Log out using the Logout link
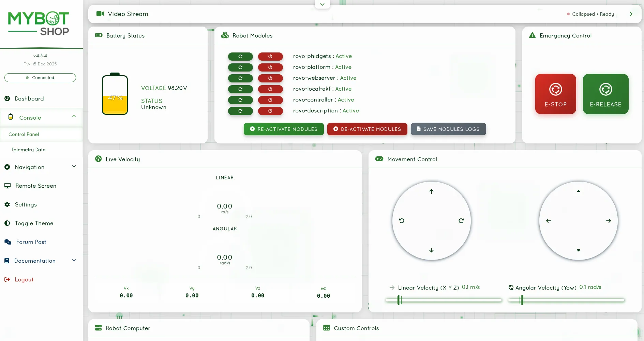The height and width of the screenshot is (341, 644). point(24,280)
